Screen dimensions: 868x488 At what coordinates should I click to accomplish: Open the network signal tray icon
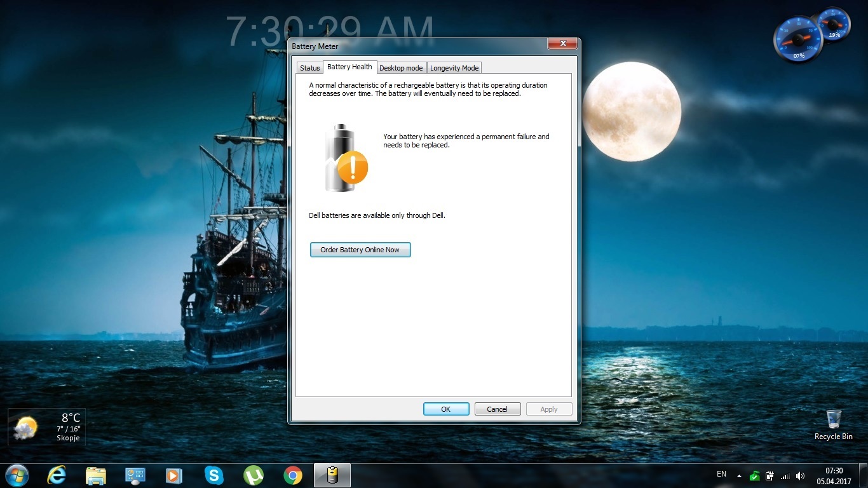785,476
